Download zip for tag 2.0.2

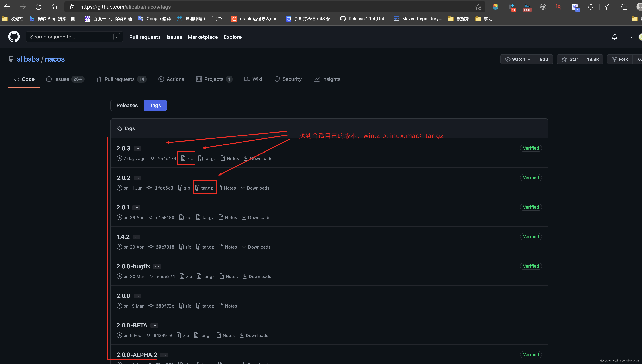[184, 188]
